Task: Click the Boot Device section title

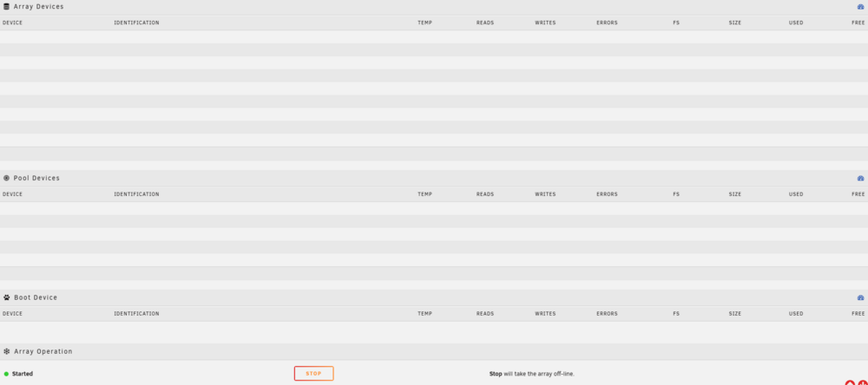Action: 36,297
